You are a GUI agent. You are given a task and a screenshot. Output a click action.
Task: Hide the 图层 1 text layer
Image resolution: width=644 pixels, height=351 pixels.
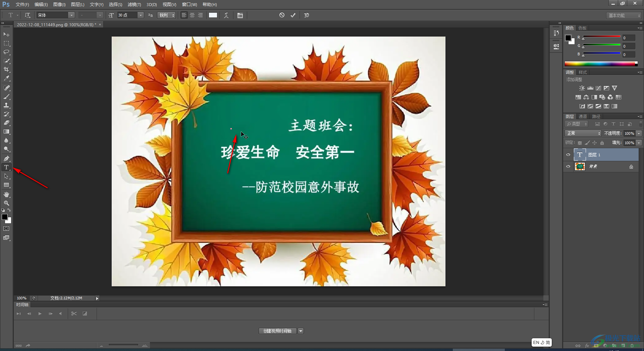click(568, 155)
